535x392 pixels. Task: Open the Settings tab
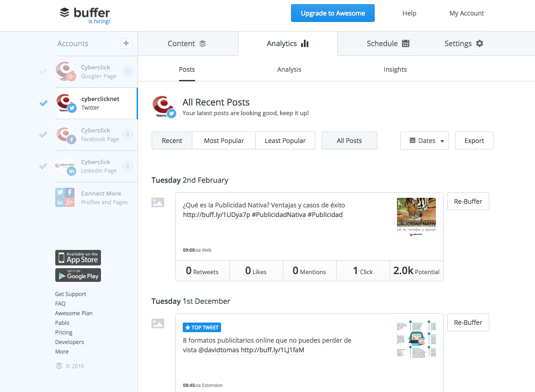point(464,44)
